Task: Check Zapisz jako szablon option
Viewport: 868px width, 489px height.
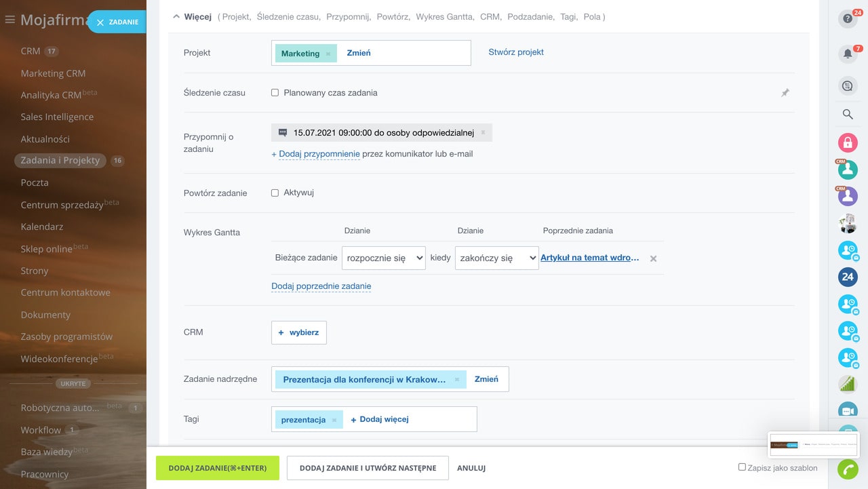Action: [x=742, y=467]
